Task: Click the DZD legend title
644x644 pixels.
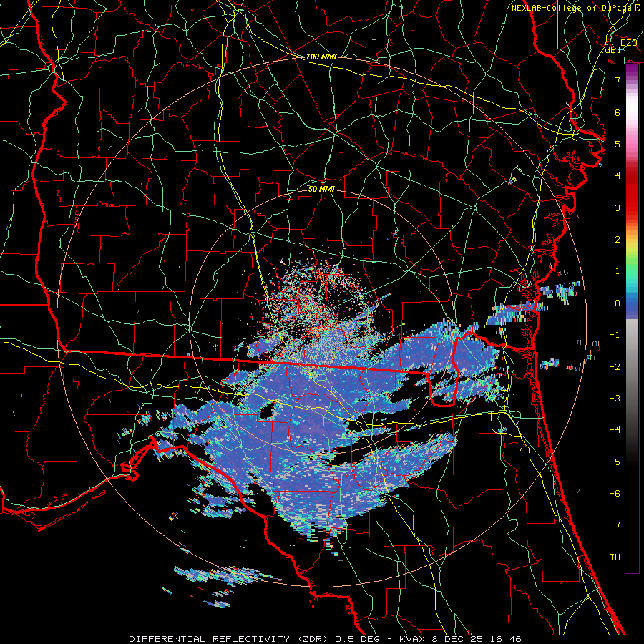Action: (x=628, y=43)
